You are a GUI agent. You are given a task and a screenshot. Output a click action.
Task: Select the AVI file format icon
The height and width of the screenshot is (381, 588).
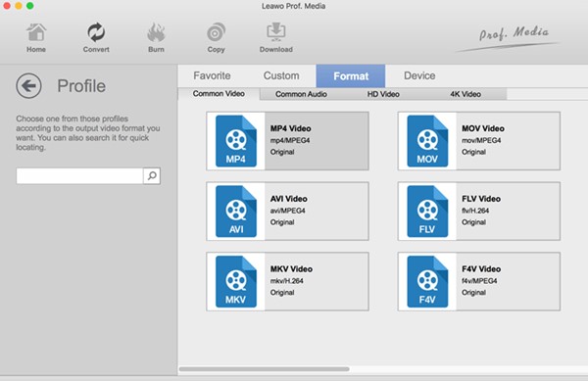coord(236,212)
